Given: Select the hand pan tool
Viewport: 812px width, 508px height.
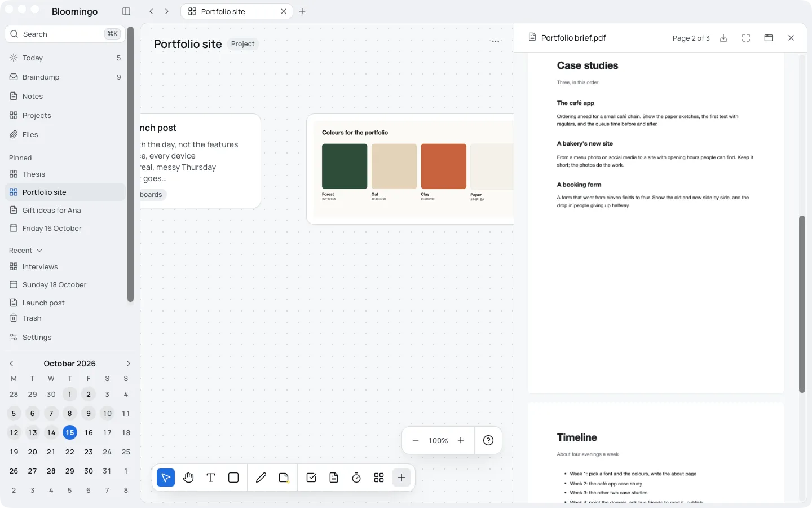Looking at the screenshot, I should [x=188, y=478].
